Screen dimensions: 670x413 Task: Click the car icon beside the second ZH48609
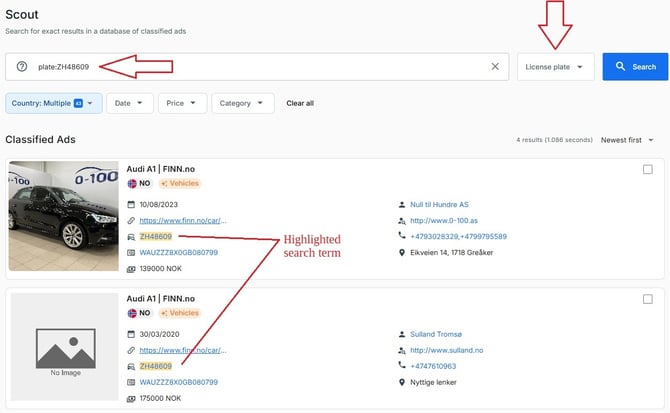(x=131, y=366)
